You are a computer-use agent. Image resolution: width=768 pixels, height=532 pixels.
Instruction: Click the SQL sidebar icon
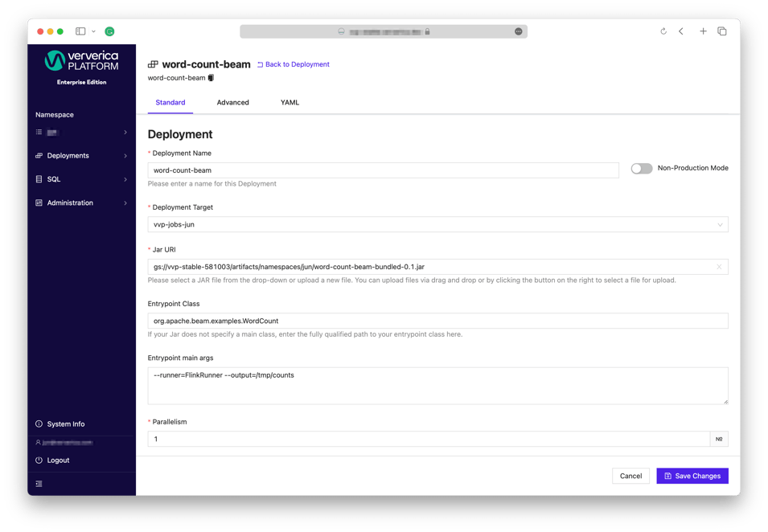(39, 179)
